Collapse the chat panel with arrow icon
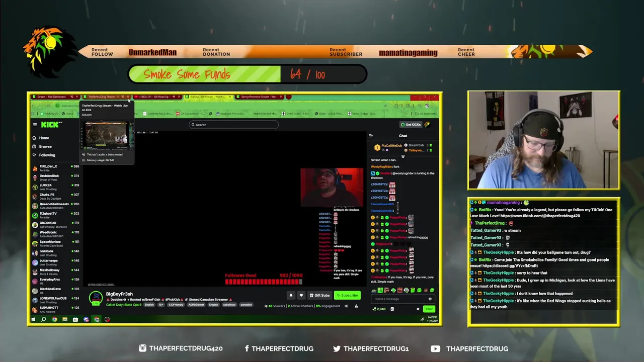The height and width of the screenshot is (362, 644). point(371,136)
